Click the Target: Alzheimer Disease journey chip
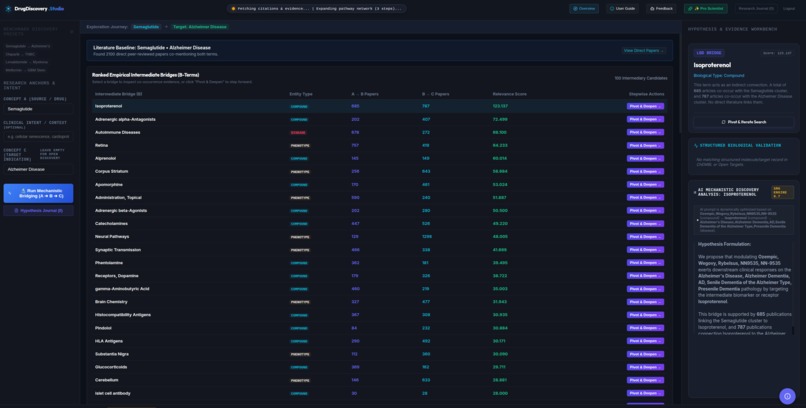The width and height of the screenshot is (806, 408). (200, 27)
